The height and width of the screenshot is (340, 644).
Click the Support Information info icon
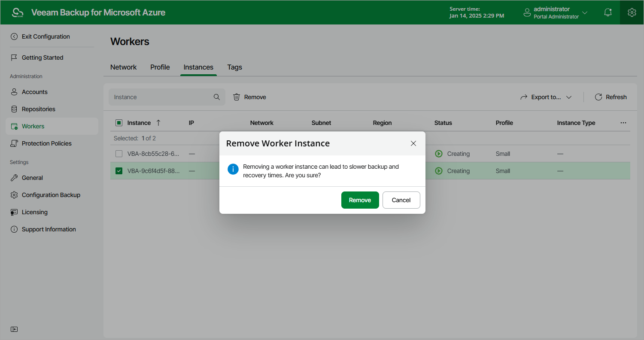coord(14,229)
